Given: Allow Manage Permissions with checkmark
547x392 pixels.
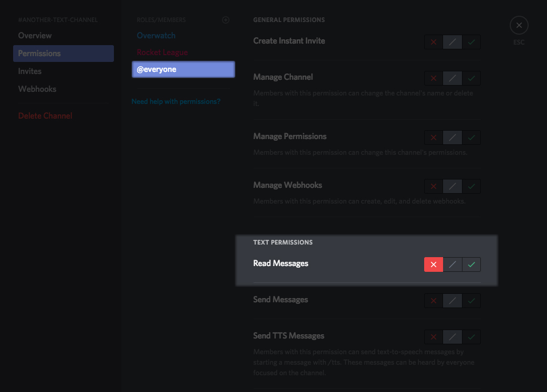Looking at the screenshot, I should [x=471, y=138].
